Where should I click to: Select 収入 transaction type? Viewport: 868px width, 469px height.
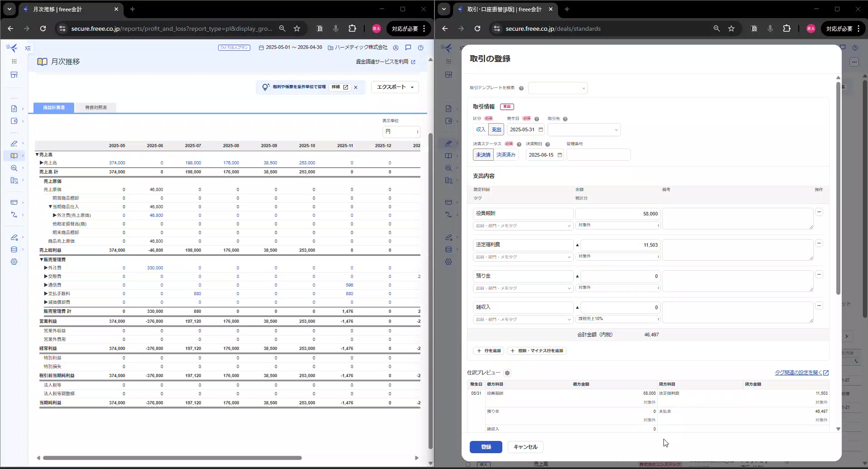point(481,130)
